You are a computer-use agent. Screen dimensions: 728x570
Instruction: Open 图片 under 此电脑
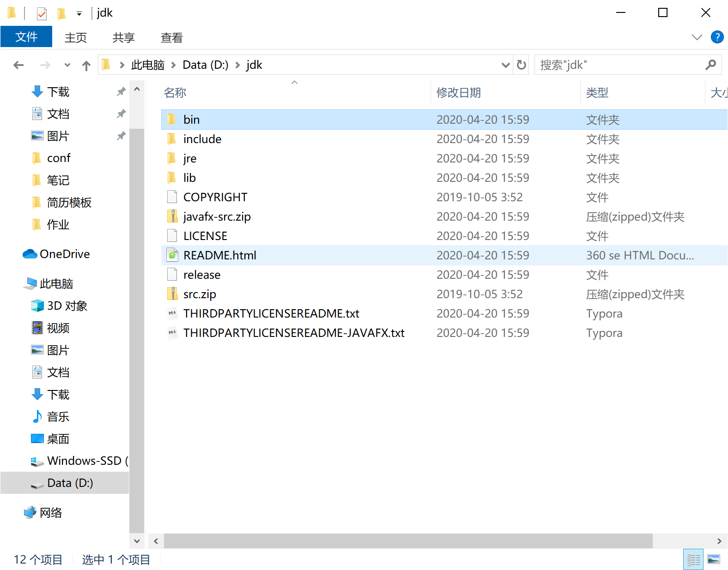pyautogui.click(x=58, y=350)
